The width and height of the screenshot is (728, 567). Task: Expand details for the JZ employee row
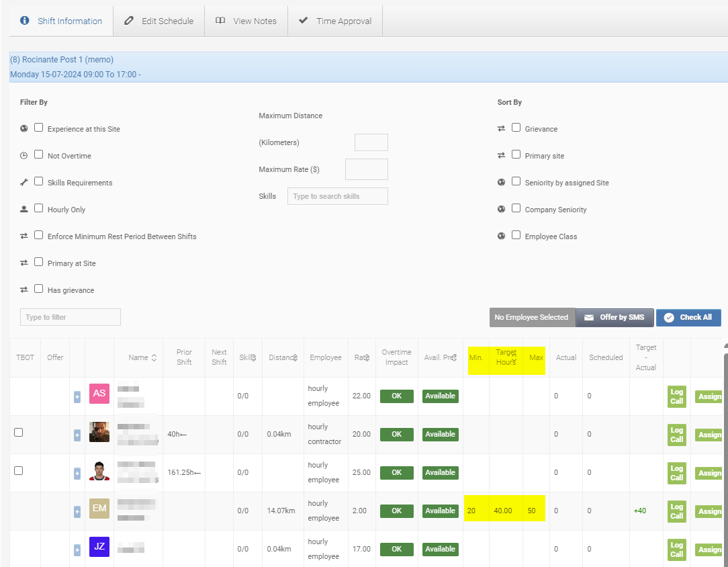(x=77, y=550)
